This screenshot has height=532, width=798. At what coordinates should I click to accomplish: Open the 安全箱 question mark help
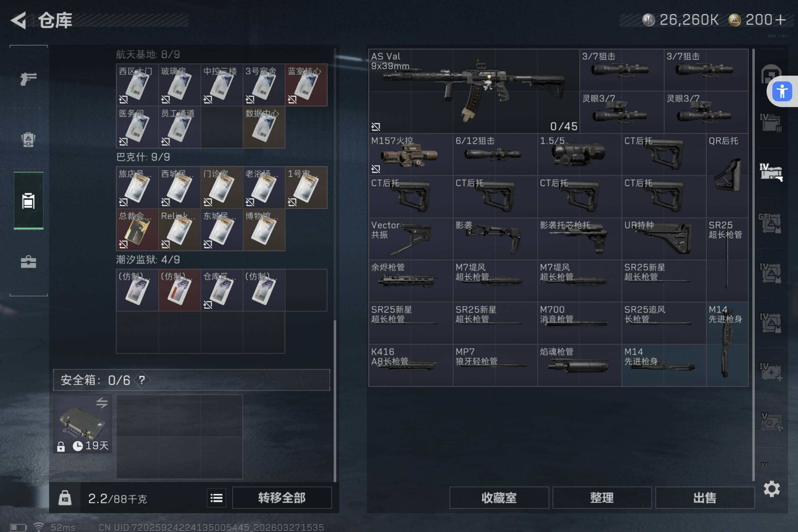[142, 380]
